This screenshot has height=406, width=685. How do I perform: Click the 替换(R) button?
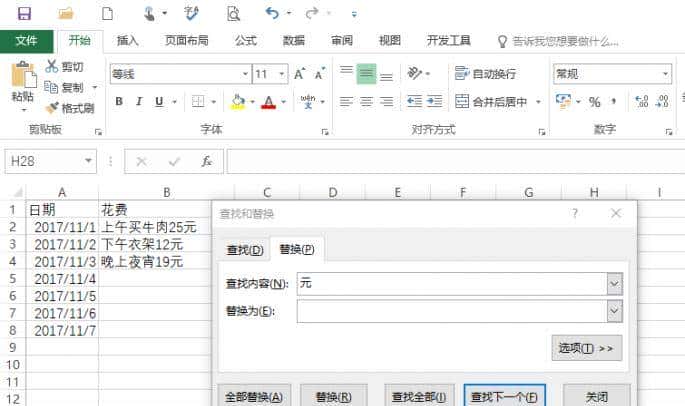point(334,397)
